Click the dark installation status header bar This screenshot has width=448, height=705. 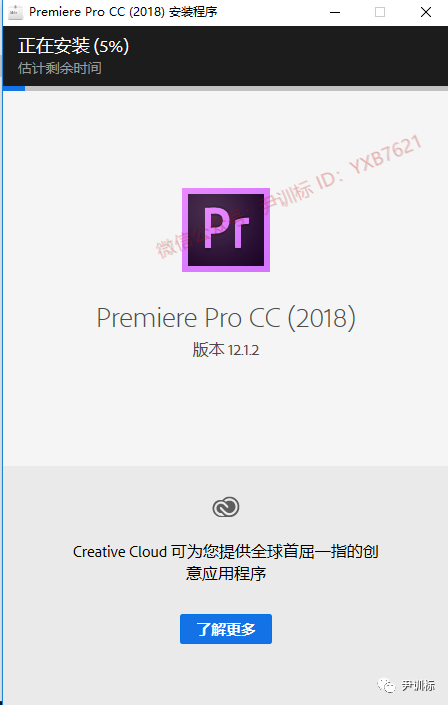(x=226, y=56)
